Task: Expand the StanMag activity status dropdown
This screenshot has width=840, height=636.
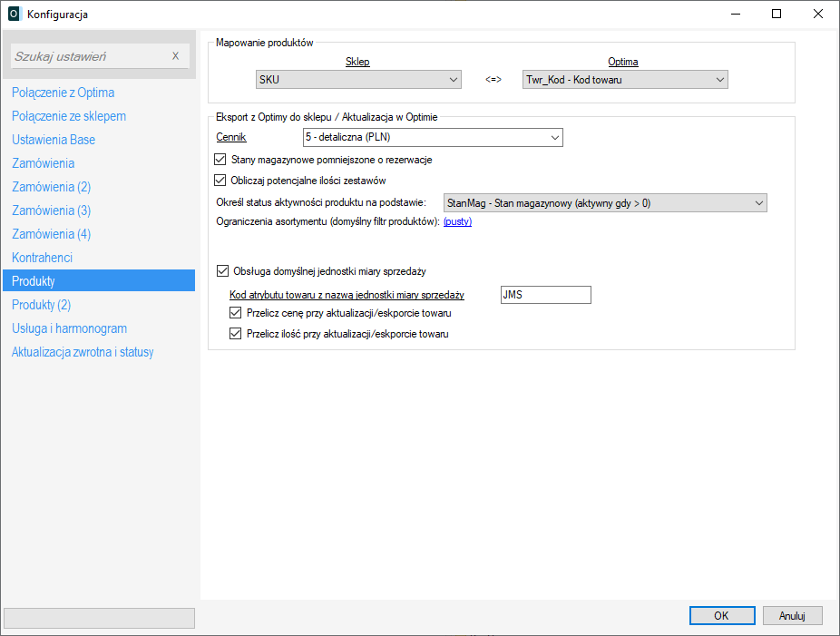Action: (604, 203)
